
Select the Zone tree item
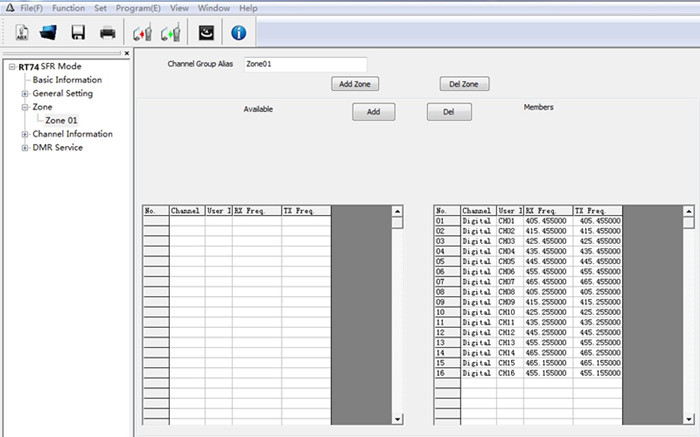tap(42, 107)
